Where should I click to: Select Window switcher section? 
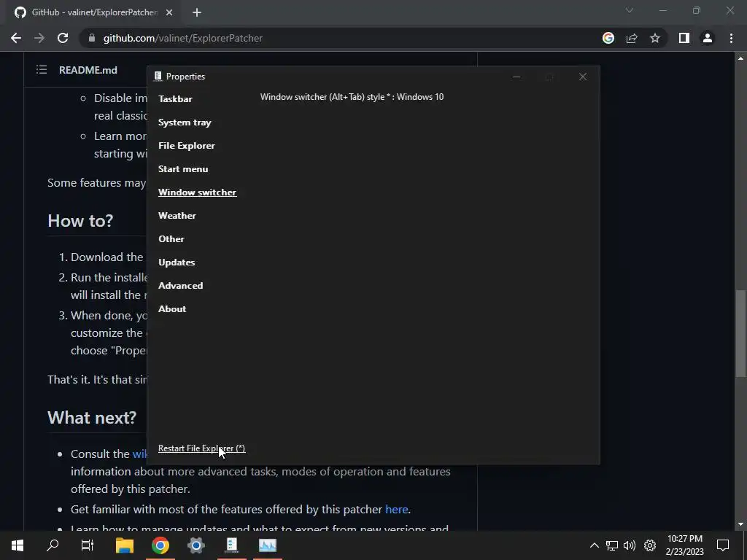coord(198,192)
